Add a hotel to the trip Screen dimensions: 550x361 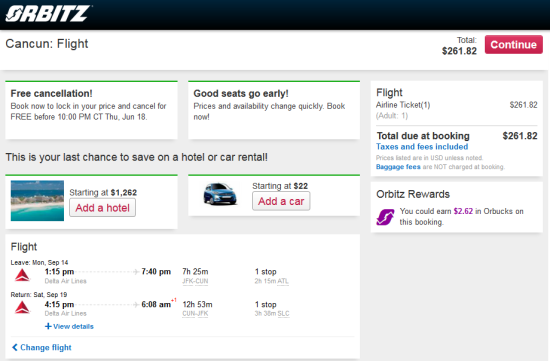102,208
